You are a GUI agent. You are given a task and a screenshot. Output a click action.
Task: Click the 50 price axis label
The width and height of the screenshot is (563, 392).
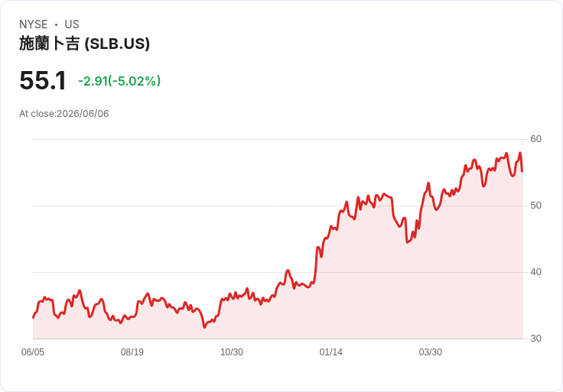pos(535,206)
